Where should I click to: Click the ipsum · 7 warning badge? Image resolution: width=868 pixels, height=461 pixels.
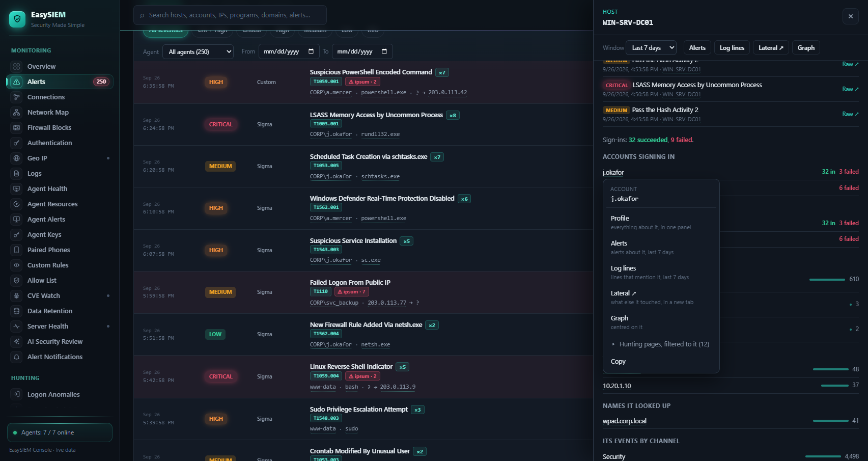tap(351, 292)
